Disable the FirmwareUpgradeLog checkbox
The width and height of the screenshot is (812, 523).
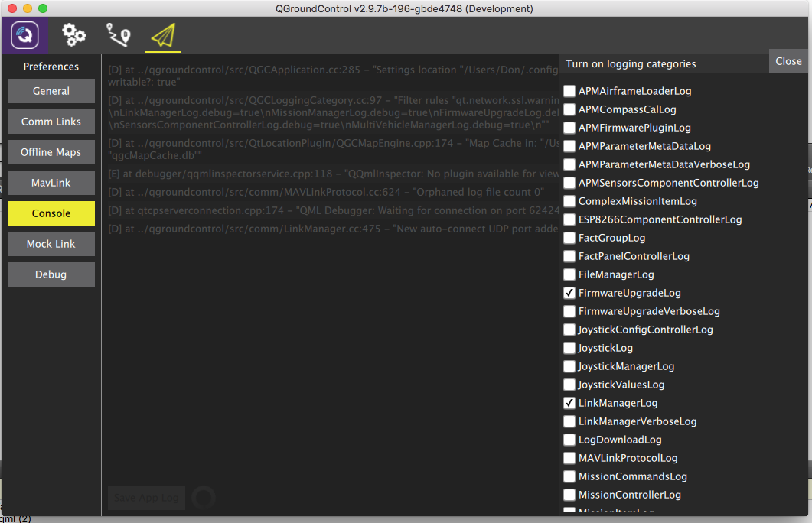[569, 293]
